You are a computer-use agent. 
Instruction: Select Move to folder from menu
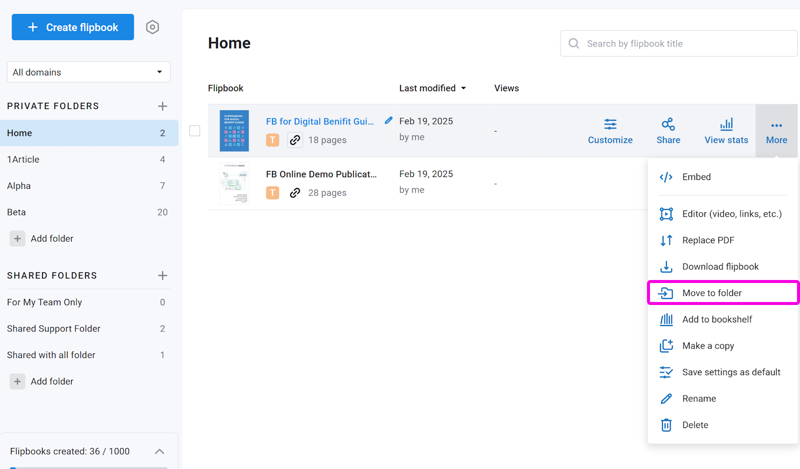[x=712, y=293]
